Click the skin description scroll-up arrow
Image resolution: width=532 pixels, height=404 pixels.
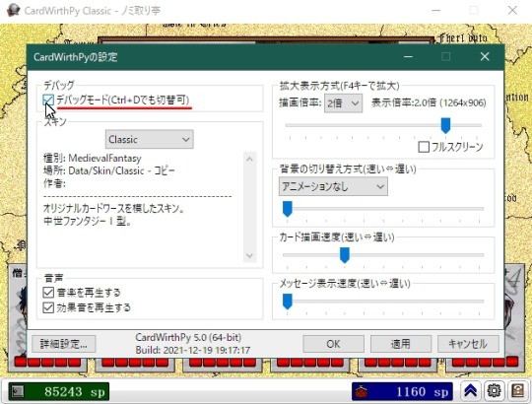tap(249, 159)
